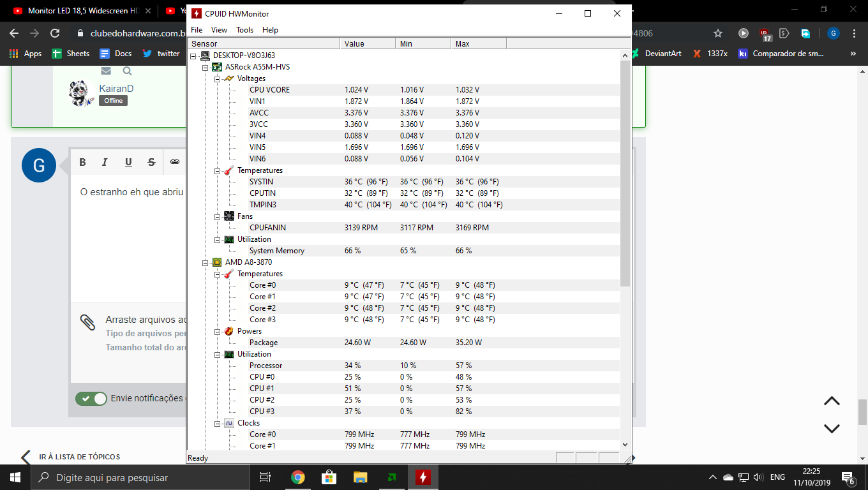
Task: Open the Microsoft Store from the taskbar
Action: pos(329,477)
